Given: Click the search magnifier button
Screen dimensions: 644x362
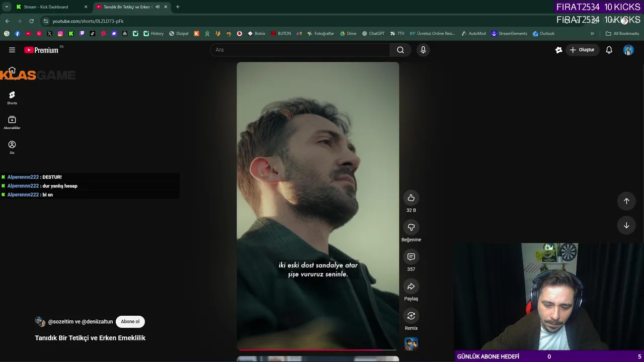Looking at the screenshot, I should click(x=400, y=50).
